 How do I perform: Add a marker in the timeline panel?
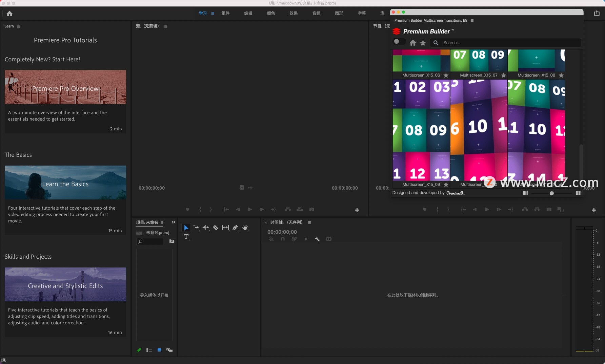click(x=306, y=239)
